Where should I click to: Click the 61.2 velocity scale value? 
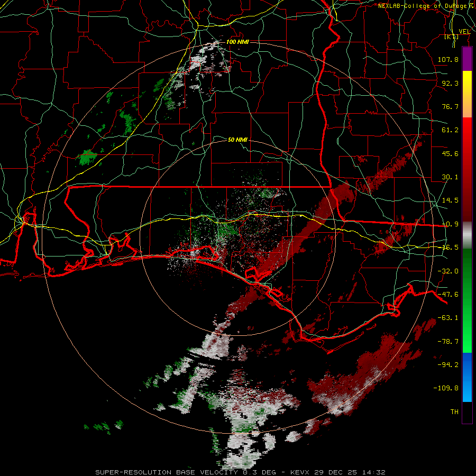[x=450, y=130]
